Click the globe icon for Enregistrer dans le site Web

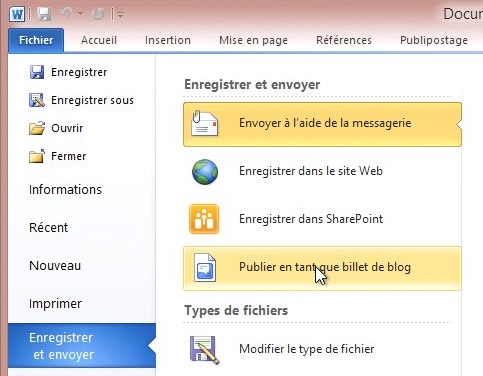coord(205,172)
